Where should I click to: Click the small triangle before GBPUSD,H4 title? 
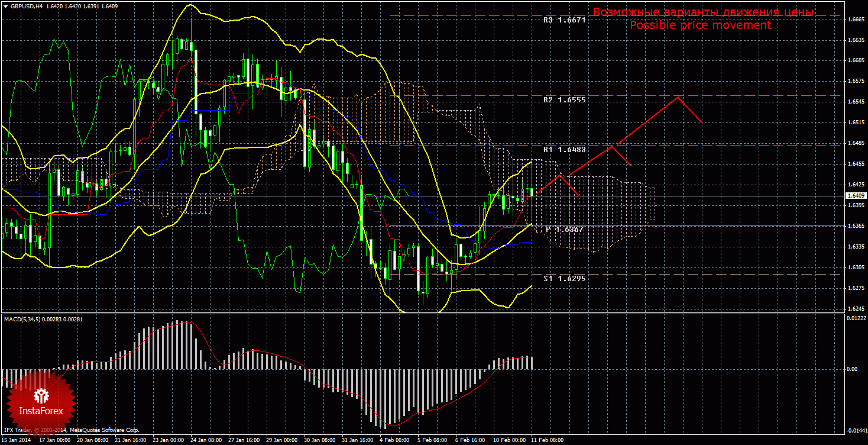point(5,6)
